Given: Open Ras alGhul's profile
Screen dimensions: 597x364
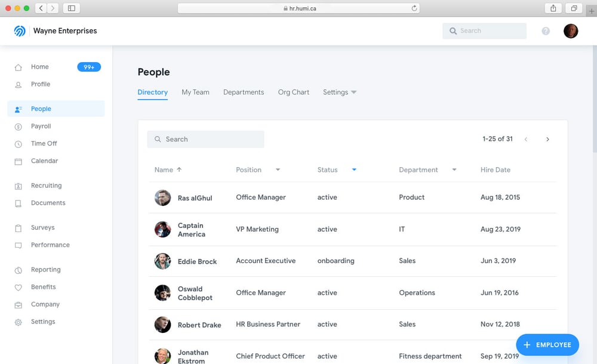Looking at the screenshot, I should (x=195, y=198).
